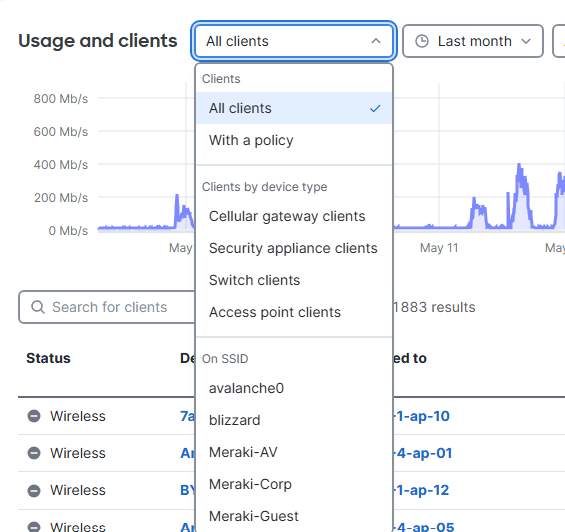Click the On SSID section header

click(x=225, y=359)
